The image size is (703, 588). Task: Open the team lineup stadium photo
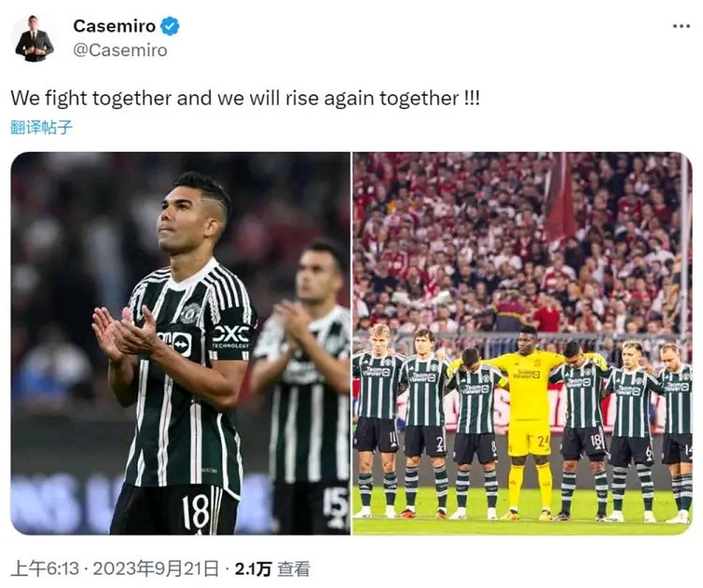[522, 344]
